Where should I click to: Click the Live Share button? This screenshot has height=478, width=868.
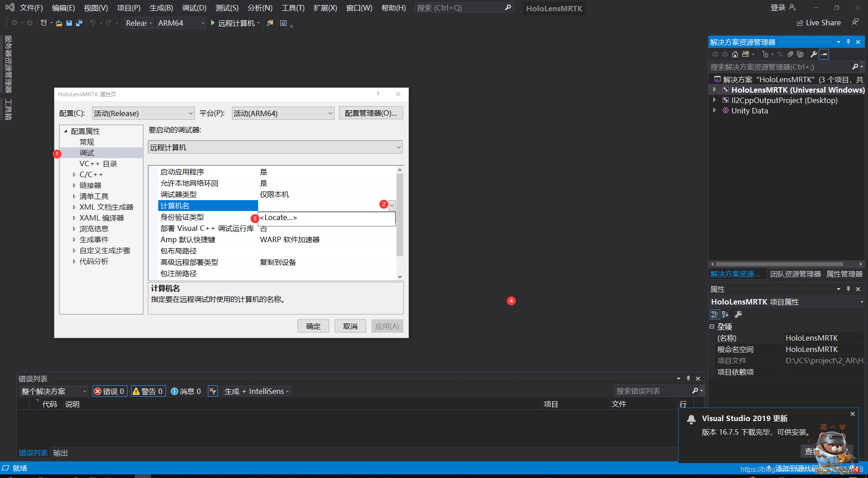[x=819, y=23]
